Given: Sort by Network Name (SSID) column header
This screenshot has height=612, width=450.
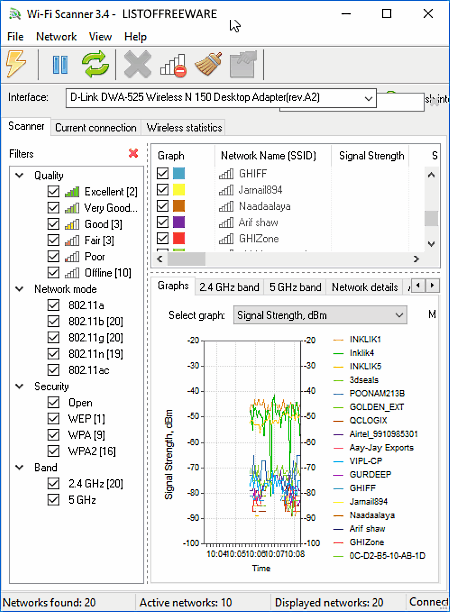Looking at the screenshot, I should click(x=273, y=156).
